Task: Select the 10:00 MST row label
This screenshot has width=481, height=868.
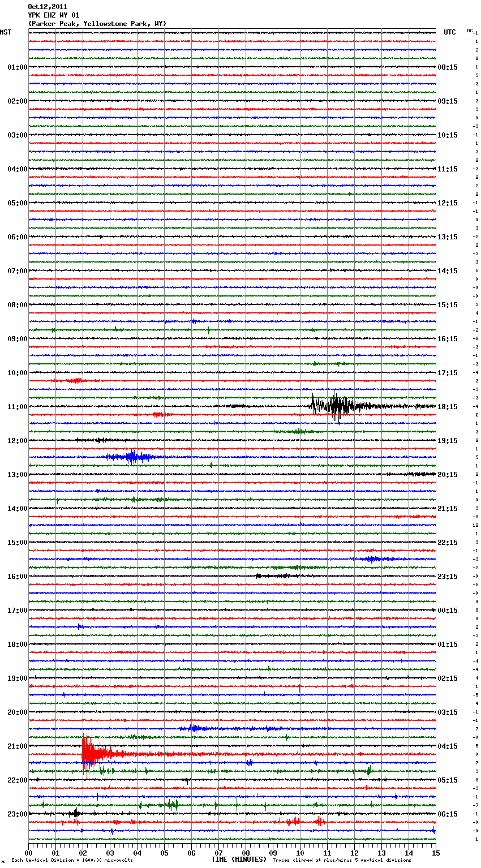Action: point(17,373)
